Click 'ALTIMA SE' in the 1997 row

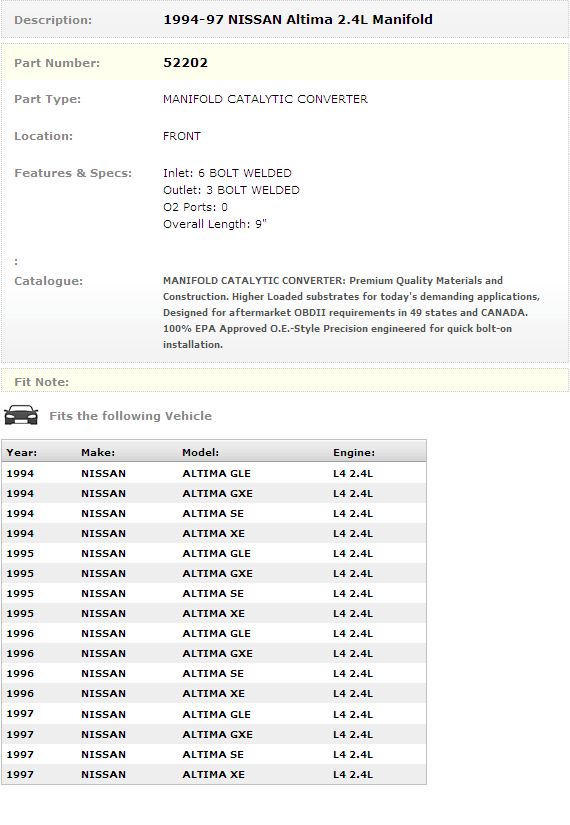(x=213, y=754)
